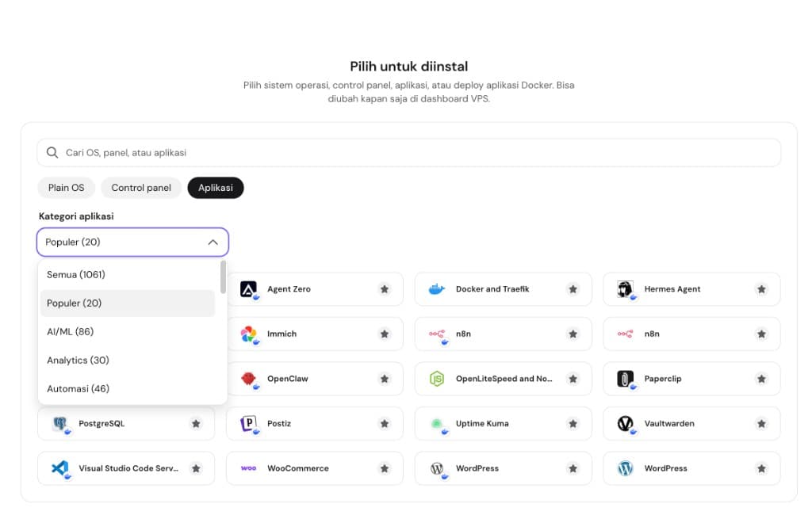This screenshot has height=519, width=812.
Task: Click the magnifying glass search icon
Action: click(52, 153)
